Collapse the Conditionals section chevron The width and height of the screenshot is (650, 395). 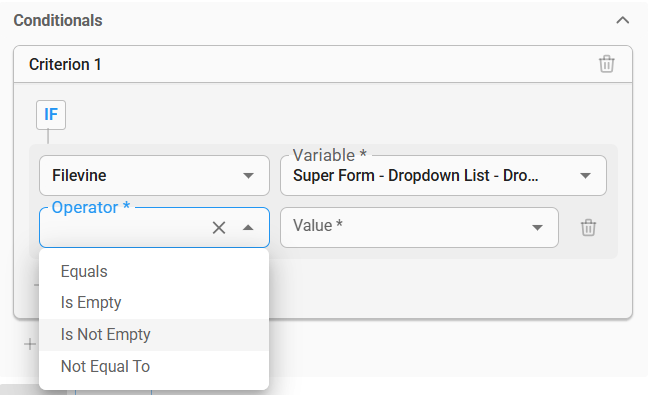[x=623, y=20]
